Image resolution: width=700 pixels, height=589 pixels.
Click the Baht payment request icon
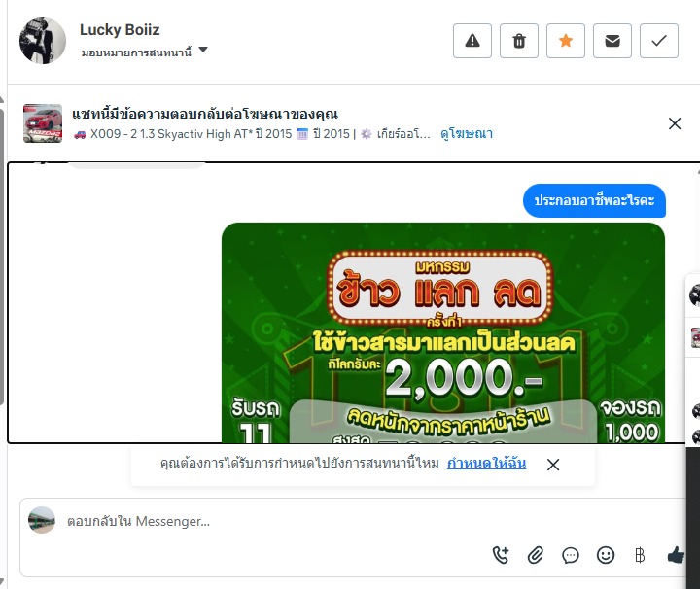(x=640, y=556)
